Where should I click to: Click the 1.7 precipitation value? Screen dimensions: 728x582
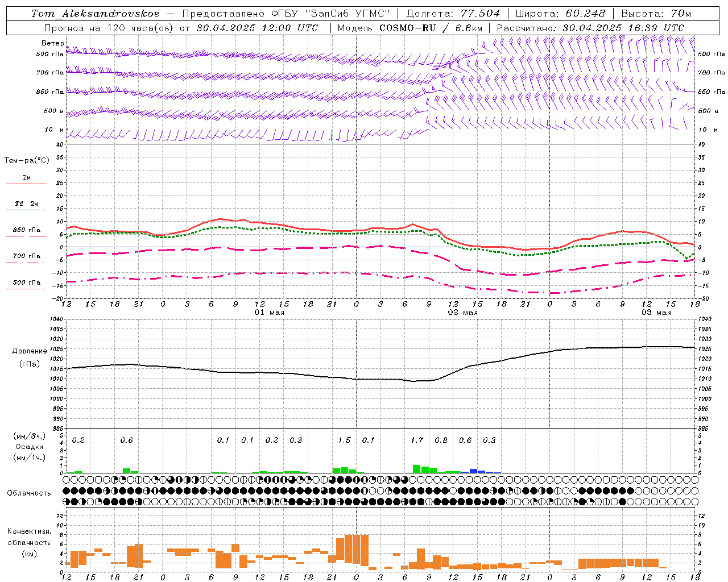[417, 440]
